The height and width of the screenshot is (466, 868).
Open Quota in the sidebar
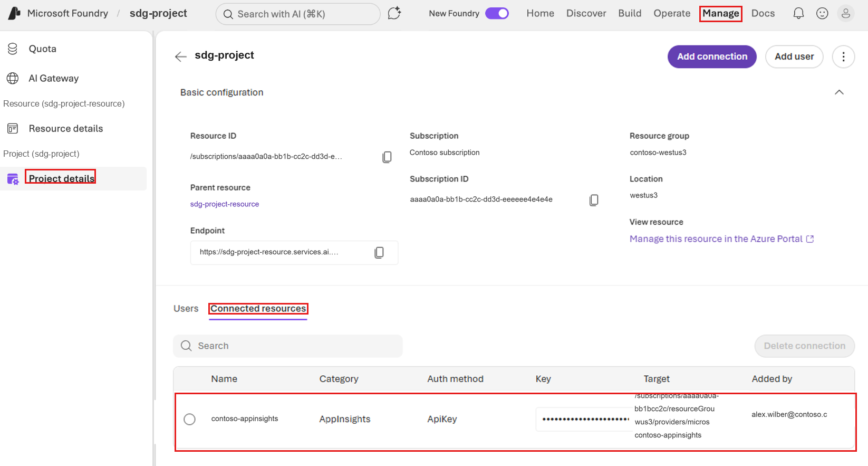43,49
